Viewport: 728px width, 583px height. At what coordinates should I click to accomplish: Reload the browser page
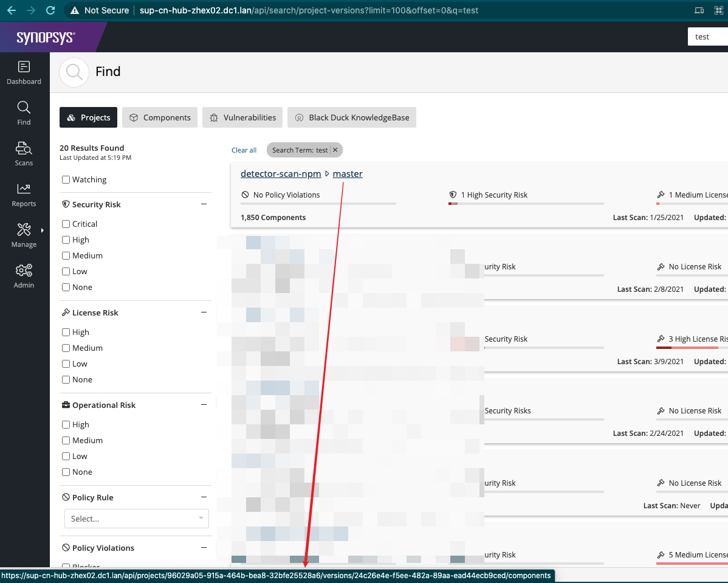click(x=50, y=10)
